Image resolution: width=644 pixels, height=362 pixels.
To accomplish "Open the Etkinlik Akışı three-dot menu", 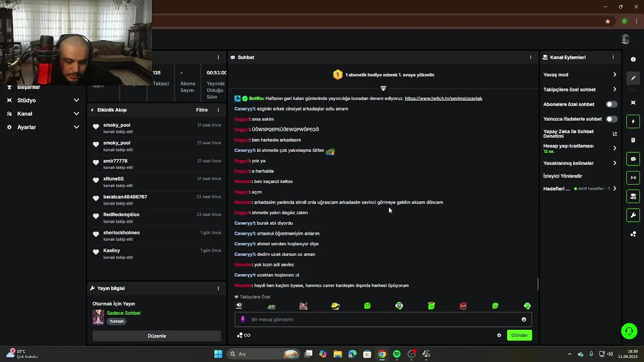I will pos(218,110).
